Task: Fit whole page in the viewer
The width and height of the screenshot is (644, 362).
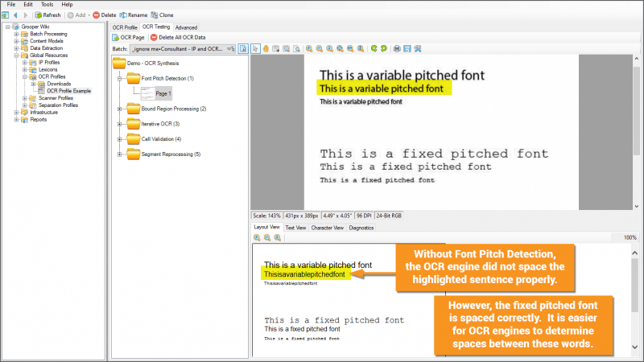Action: pyautogui.click(x=340, y=49)
